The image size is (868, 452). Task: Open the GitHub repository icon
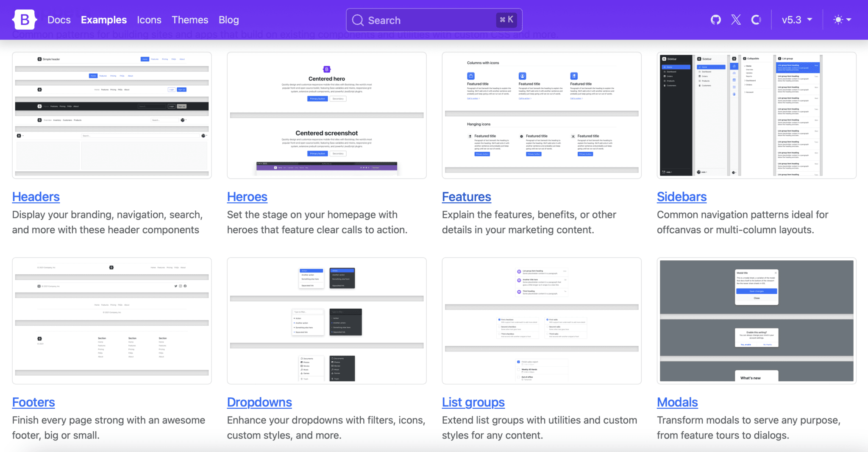coord(715,20)
